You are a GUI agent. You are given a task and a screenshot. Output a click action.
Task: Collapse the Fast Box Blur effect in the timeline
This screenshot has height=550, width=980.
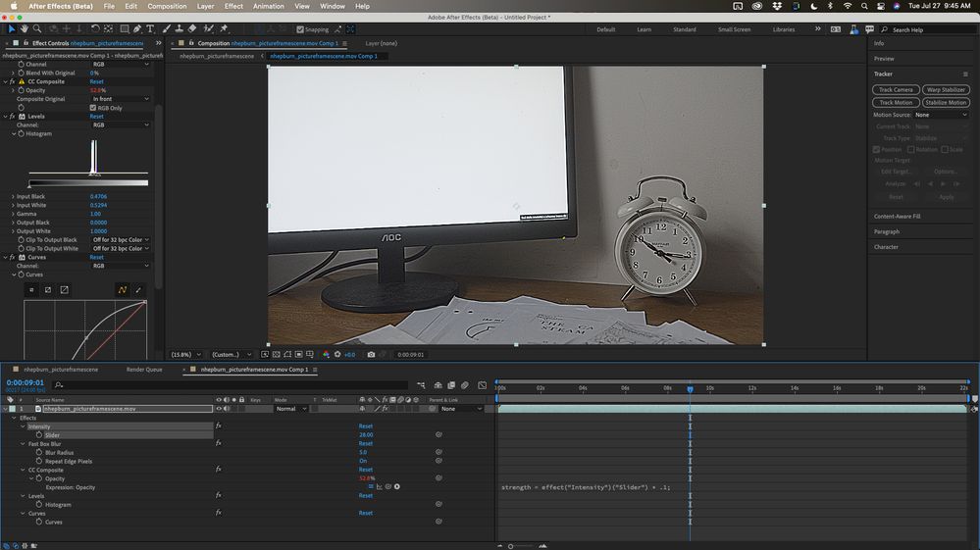pyautogui.click(x=23, y=443)
